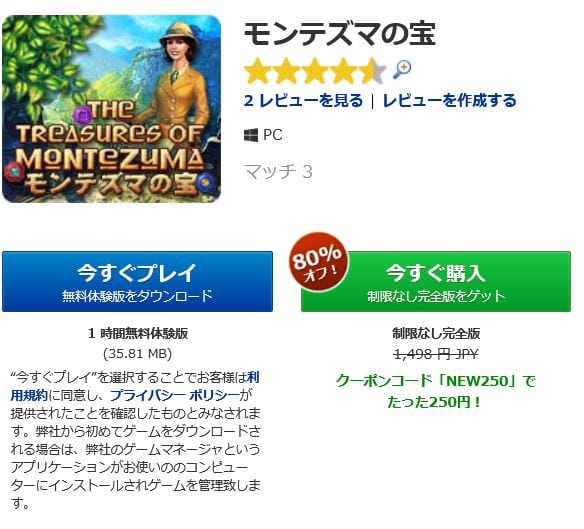
Task: Click the half-filled fifth rating star
Action: point(372,71)
